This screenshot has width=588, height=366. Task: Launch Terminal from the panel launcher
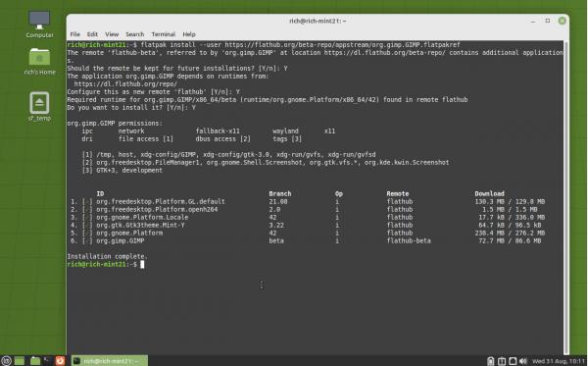point(47,361)
